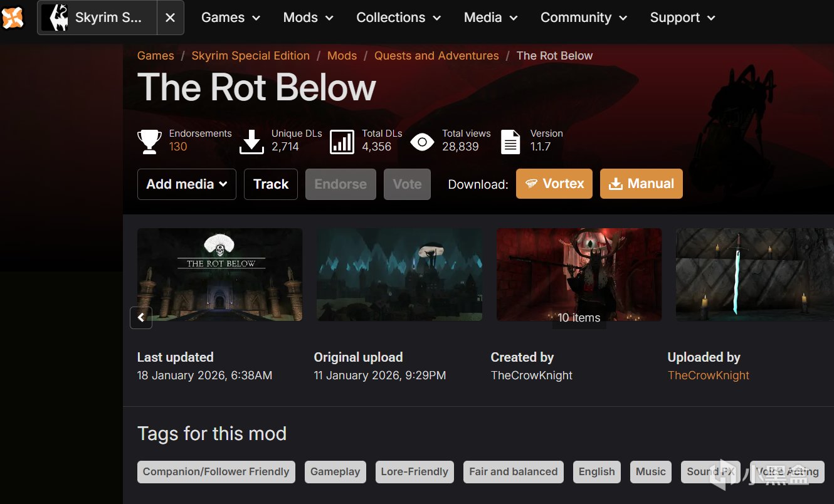Click the 10 items gallery counter

[x=579, y=318]
